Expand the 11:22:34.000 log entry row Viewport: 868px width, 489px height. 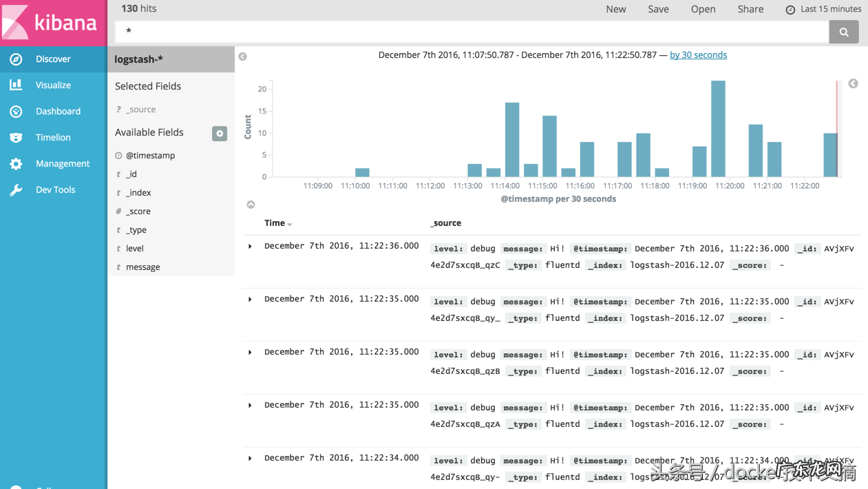click(251, 459)
